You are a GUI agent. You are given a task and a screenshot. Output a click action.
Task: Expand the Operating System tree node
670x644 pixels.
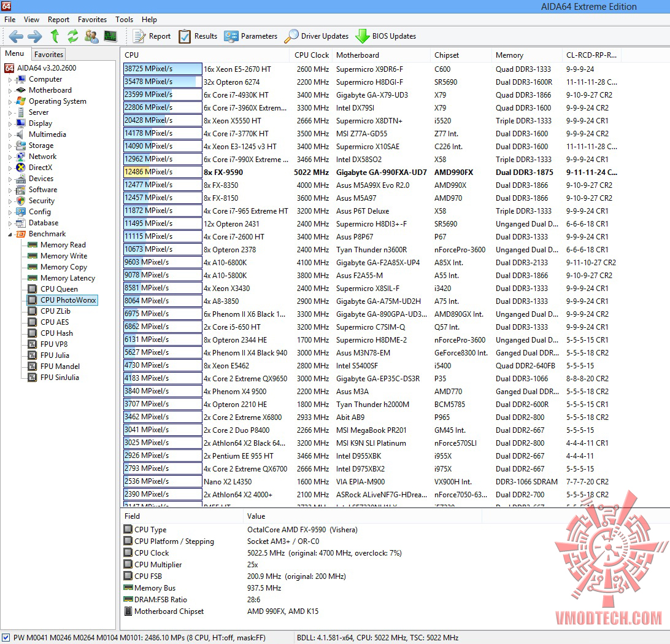(10, 102)
